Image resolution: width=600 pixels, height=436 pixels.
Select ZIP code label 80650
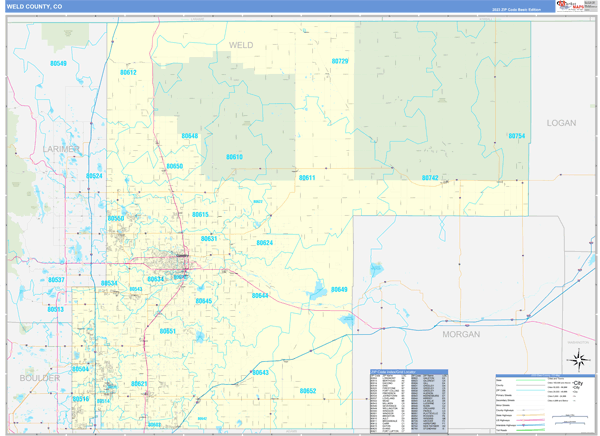[x=174, y=166]
